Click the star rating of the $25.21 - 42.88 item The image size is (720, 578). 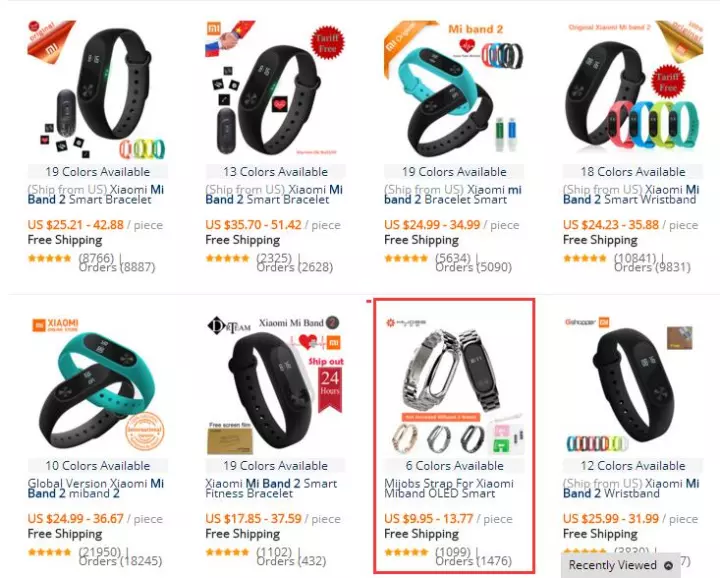(50, 258)
